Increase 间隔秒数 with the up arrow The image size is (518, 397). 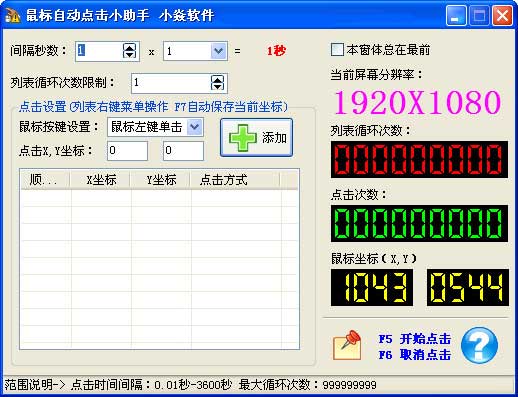click(x=129, y=47)
